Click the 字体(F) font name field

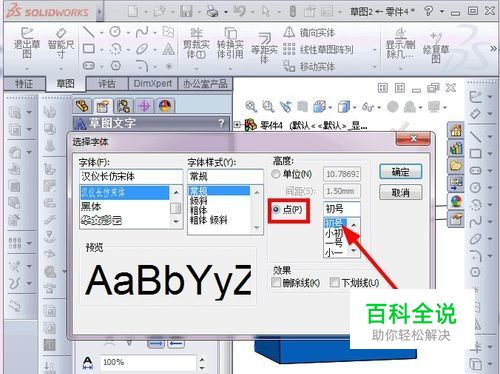tap(131, 176)
